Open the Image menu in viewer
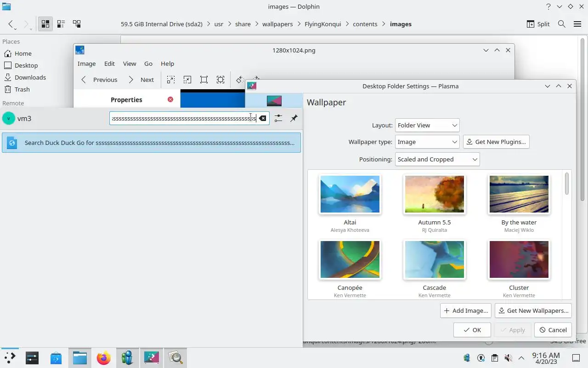This screenshot has height=368, width=588. click(x=86, y=63)
